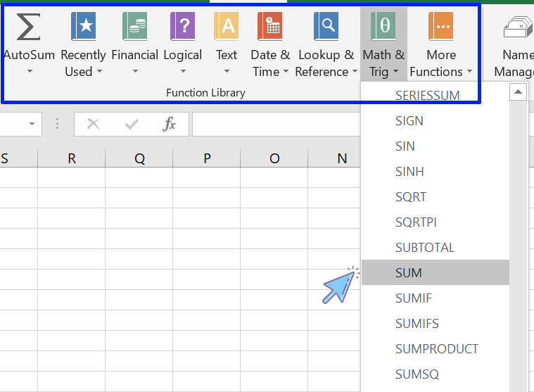Choose the SUMIF function

click(436, 298)
